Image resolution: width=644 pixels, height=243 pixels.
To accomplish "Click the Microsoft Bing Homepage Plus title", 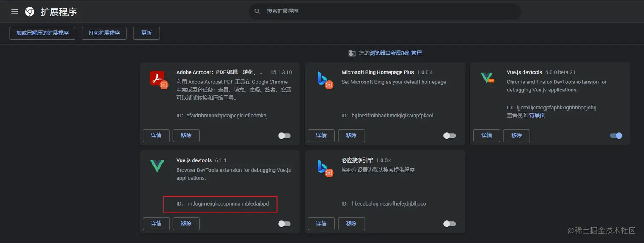I will pyautogui.click(x=378, y=72).
